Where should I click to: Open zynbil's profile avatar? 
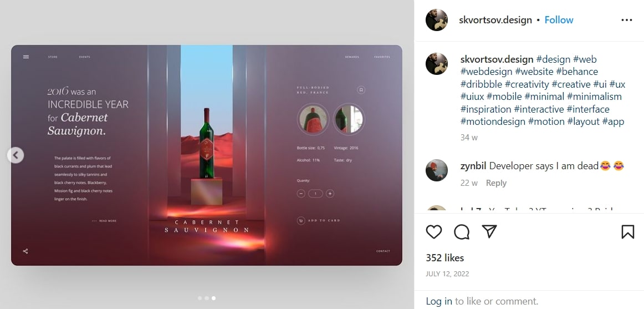tap(437, 170)
